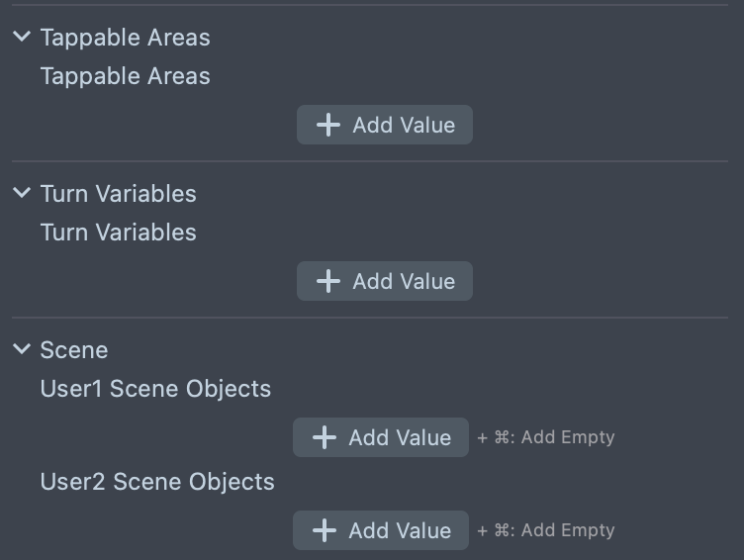
Task: Select the Tappable Areas section header
Action: coord(125,38)
